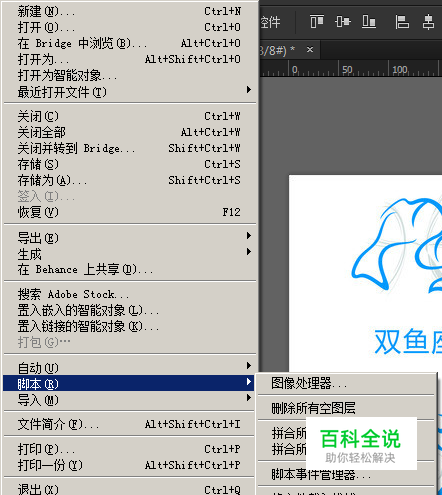Select 存储(S) menu item
Viewport: 442px width, 495px height.
[x=129, y=164]
